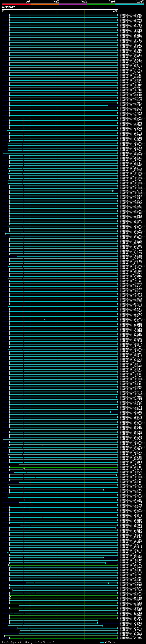Select hit label UniRef100_Q8I9M1
The width and height of the screenshot is (146, 644).
point(131,412)
